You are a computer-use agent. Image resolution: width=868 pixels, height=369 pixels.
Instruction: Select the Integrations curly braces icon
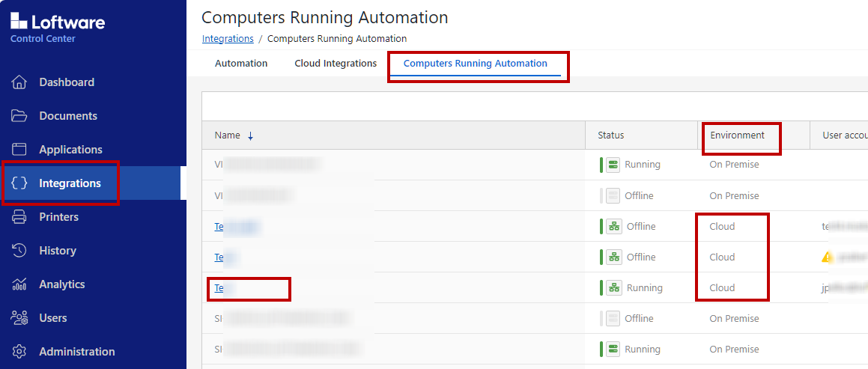pos(19,183)
